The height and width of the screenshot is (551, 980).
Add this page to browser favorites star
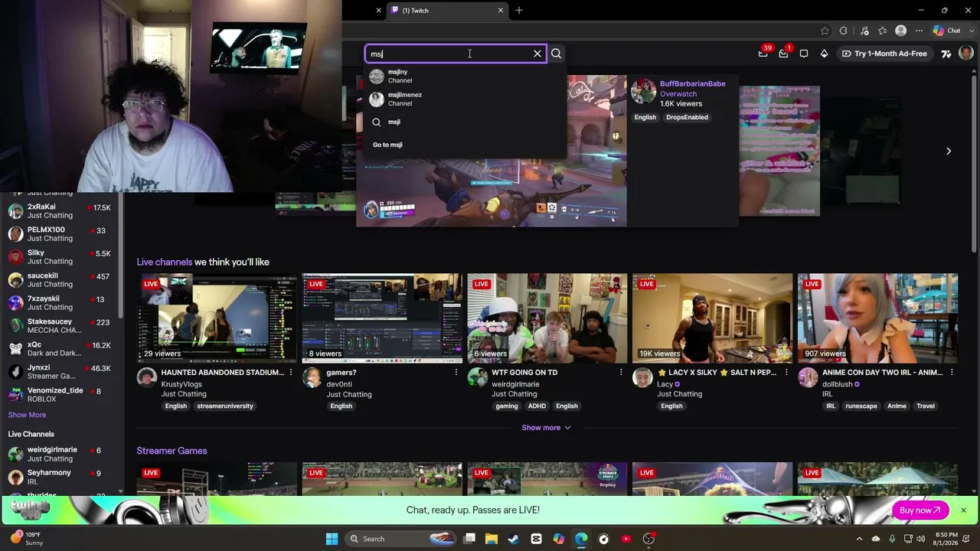pos(825,31)
